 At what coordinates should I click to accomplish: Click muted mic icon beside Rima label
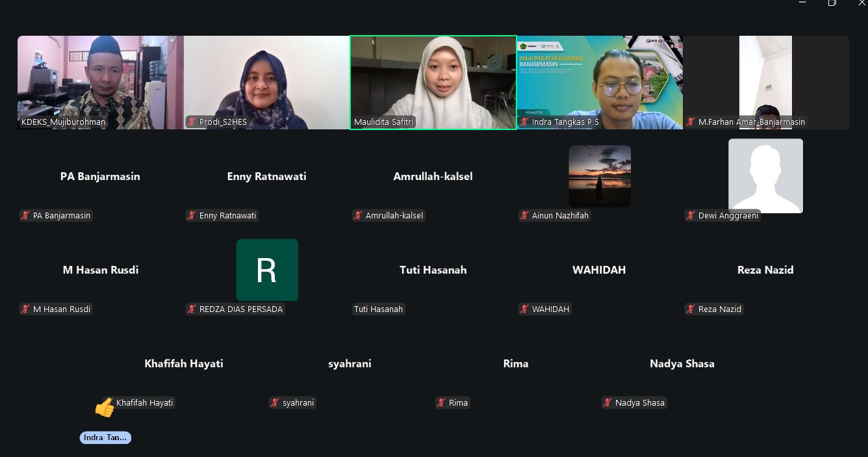click(441, 403)
